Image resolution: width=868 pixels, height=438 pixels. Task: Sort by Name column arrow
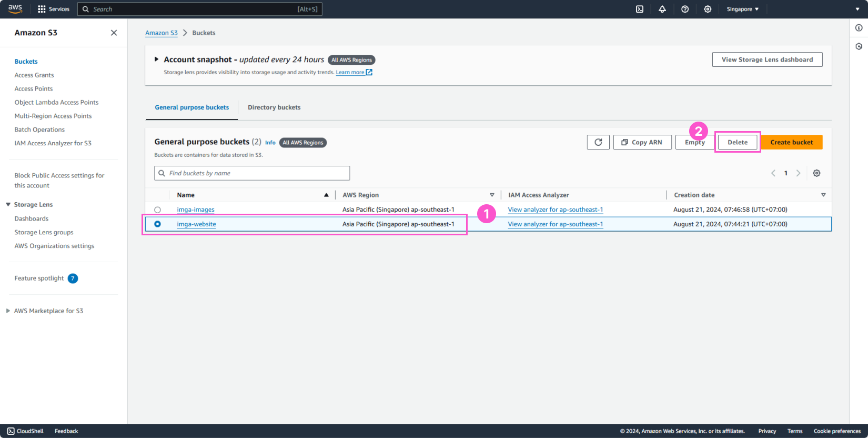tap(326, 195)
